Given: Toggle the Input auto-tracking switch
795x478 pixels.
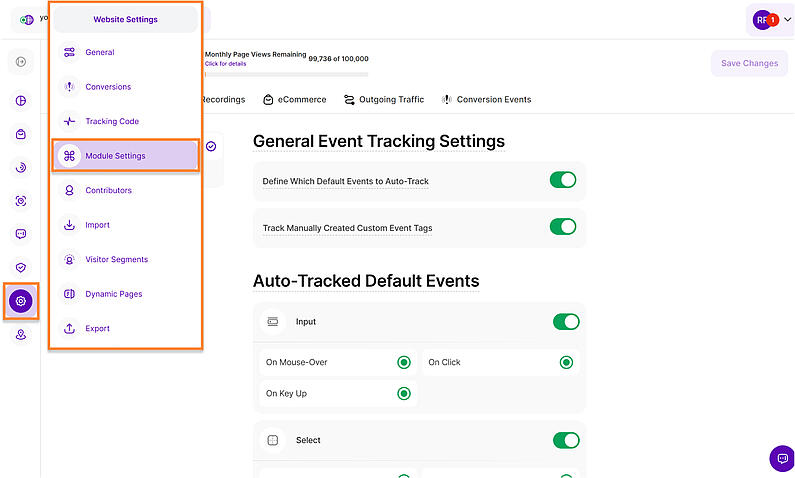Looking at the screenshot, I should coord(566,321).
